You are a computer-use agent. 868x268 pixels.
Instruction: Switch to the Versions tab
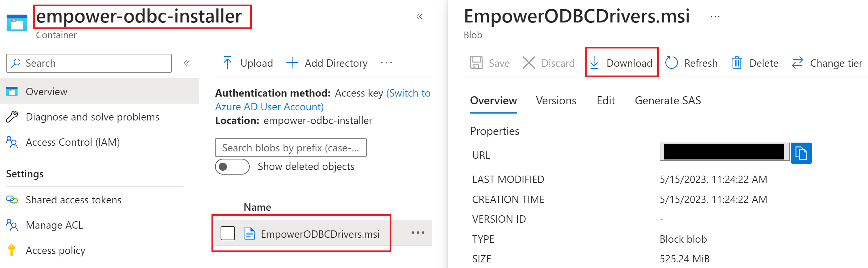coord(556,101)
